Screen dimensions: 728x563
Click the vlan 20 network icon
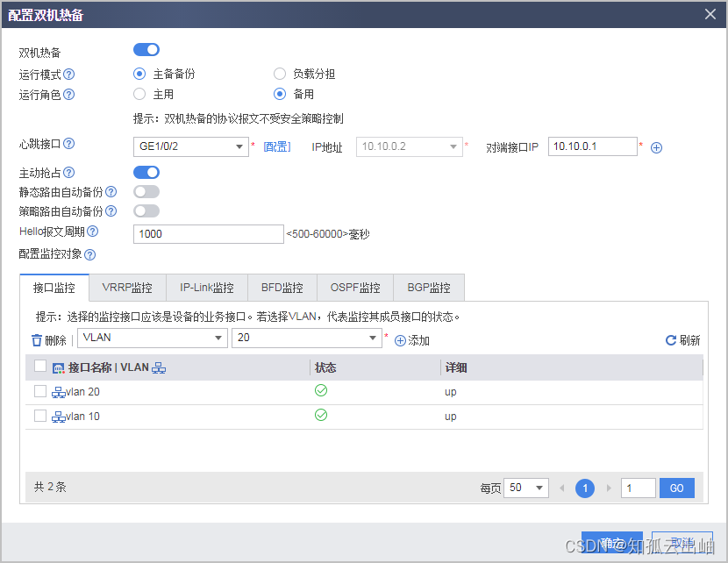point(59,392)
